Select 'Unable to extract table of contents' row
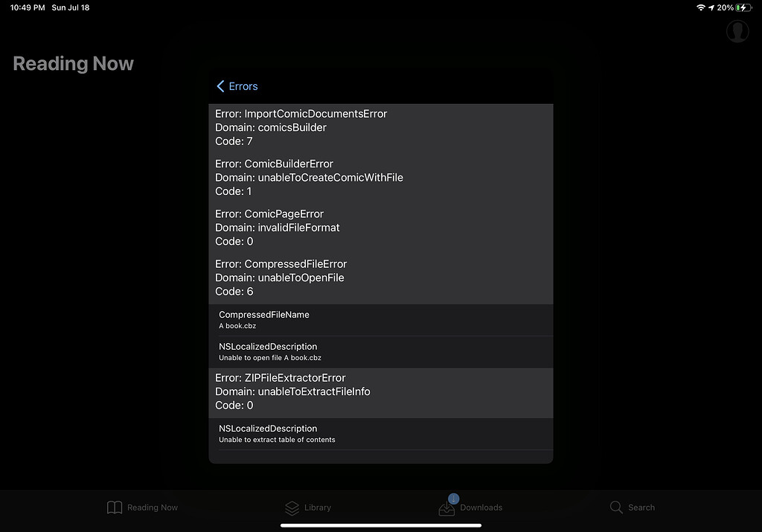762x532 pixels. click(x=381, y=434)
